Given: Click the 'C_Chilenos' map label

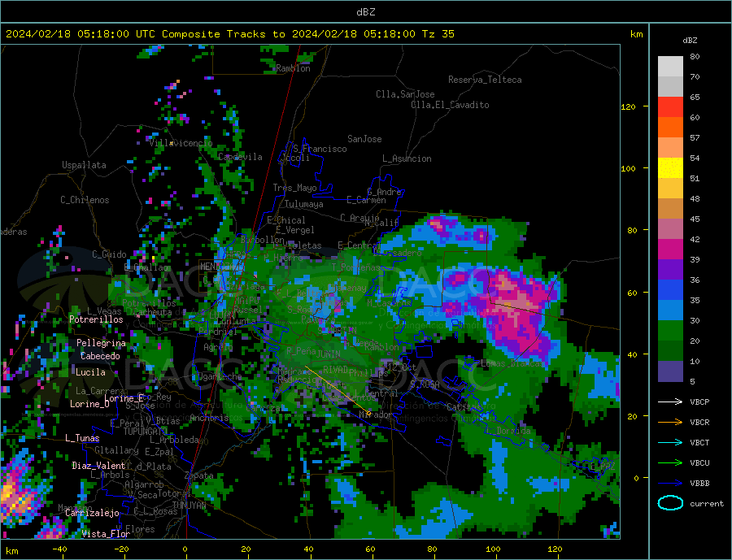Looking at the screenshot, I should 85,200.
